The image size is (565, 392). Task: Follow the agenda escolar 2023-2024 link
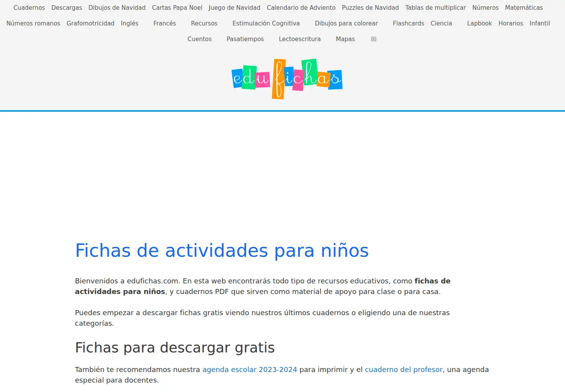point(250,370)
